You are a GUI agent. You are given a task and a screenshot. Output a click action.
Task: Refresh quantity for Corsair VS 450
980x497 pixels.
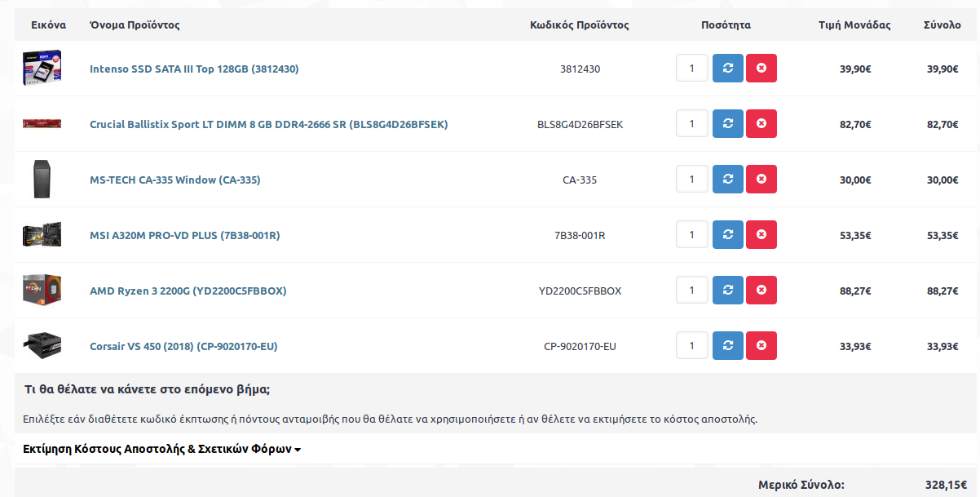pyautogui.click(x=728, y=346)
